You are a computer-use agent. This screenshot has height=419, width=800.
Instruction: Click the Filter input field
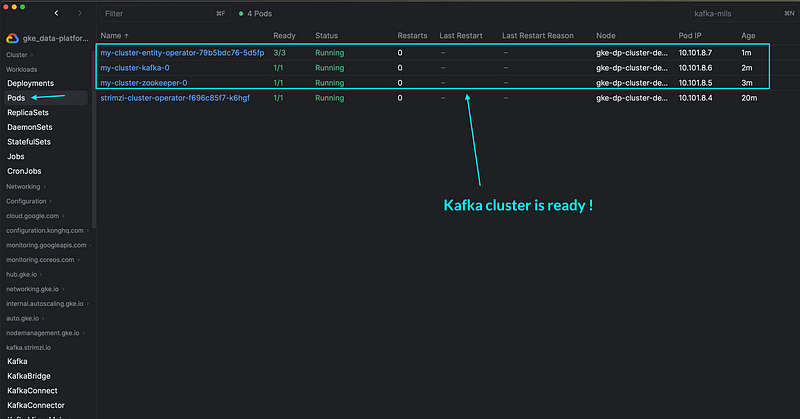tap(160, 14)
